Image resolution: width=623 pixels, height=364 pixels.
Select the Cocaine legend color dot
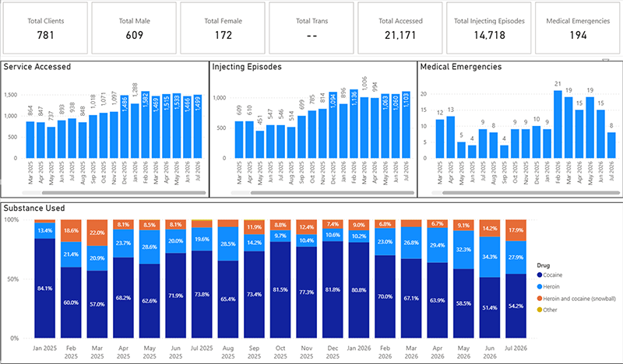pos(540,275)
